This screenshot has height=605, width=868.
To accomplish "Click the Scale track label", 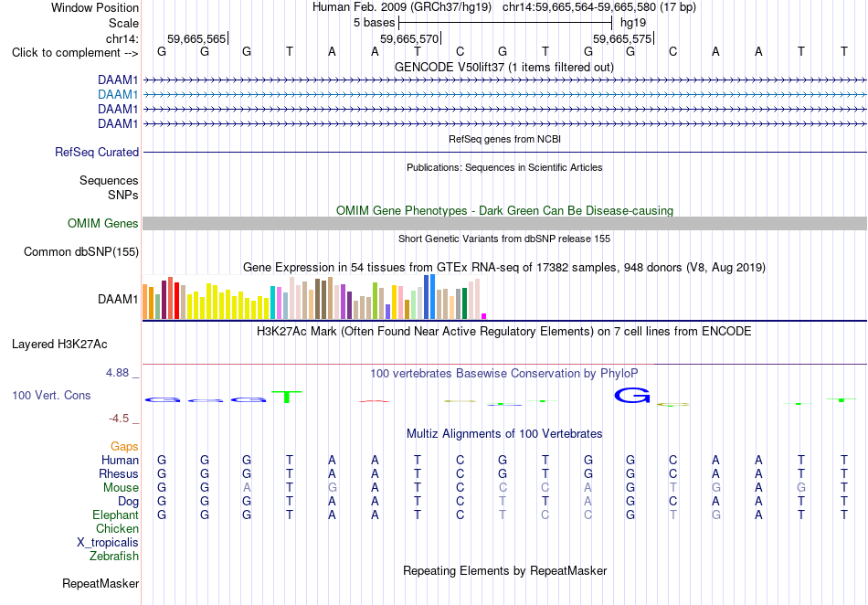I will (x=123, y=23).
